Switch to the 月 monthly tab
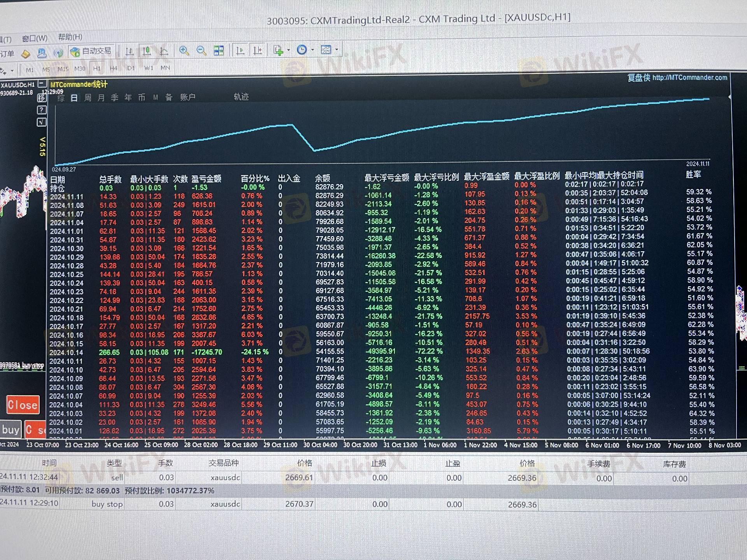The width and height of the screenshot is (747, 560). click(x=101, y=98)
